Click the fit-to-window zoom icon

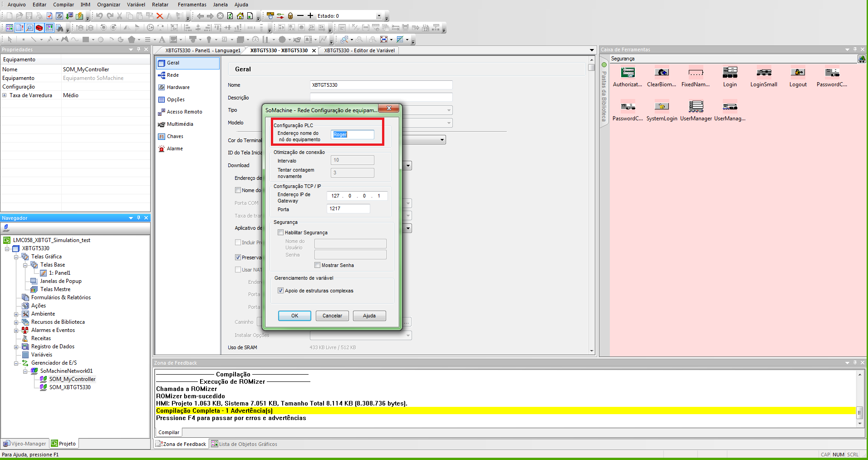pyautogui.click(x=384, y=40)
